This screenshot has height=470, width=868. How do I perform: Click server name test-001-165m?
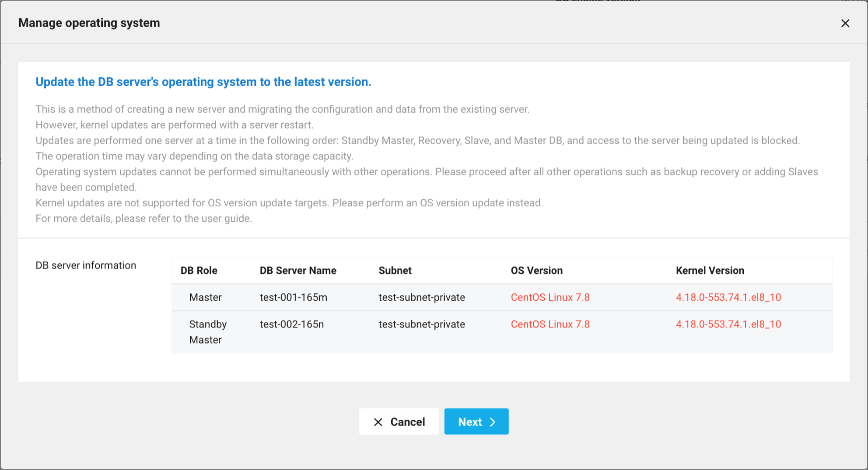click(x=294, y=297)
